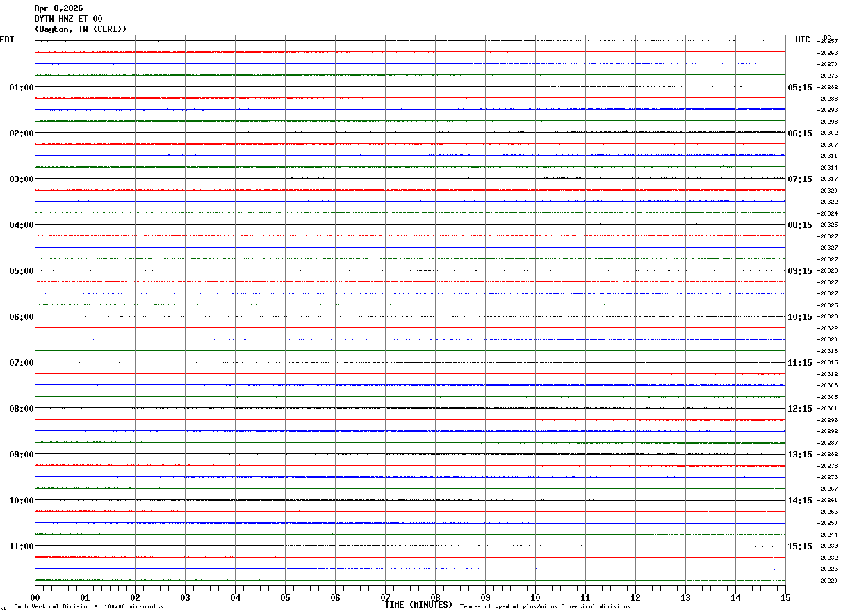Click the DC offset value -20273
The image size is (841, 616).
[x=828, y=478]
